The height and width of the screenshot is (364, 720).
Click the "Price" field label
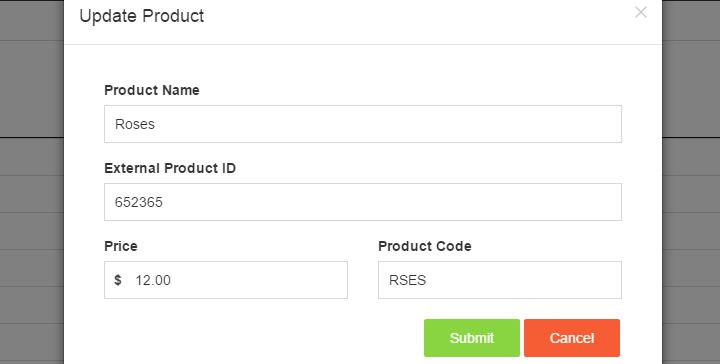click(121, 246)
